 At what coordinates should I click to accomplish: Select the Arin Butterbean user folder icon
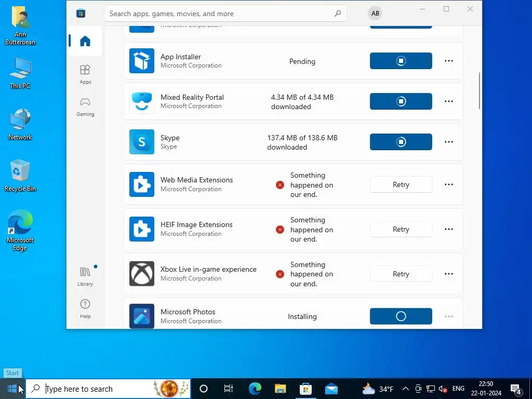point(20,26)
